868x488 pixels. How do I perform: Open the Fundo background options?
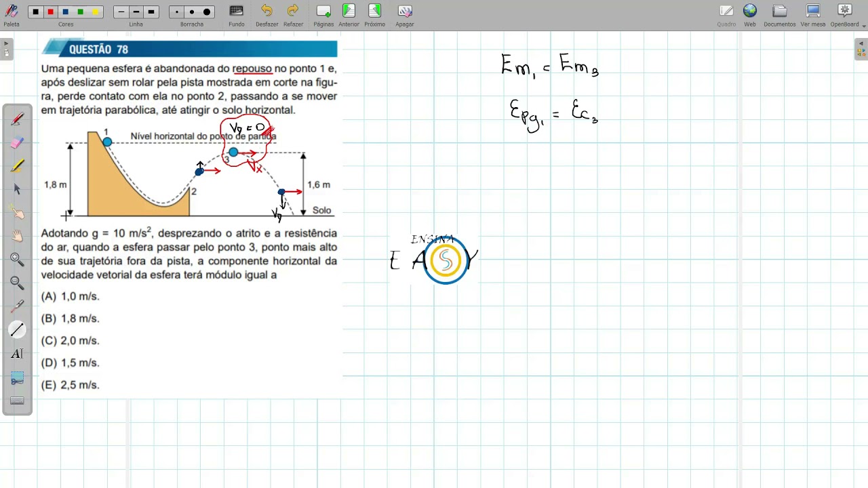point(237,15)
